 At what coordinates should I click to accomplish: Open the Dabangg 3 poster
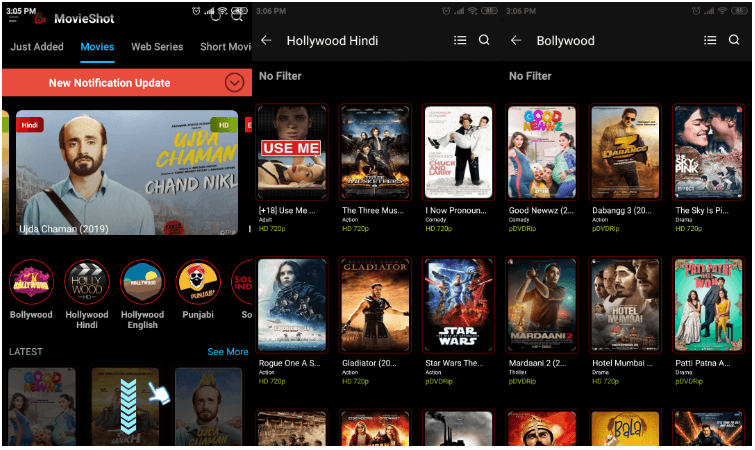click(625, 152)
